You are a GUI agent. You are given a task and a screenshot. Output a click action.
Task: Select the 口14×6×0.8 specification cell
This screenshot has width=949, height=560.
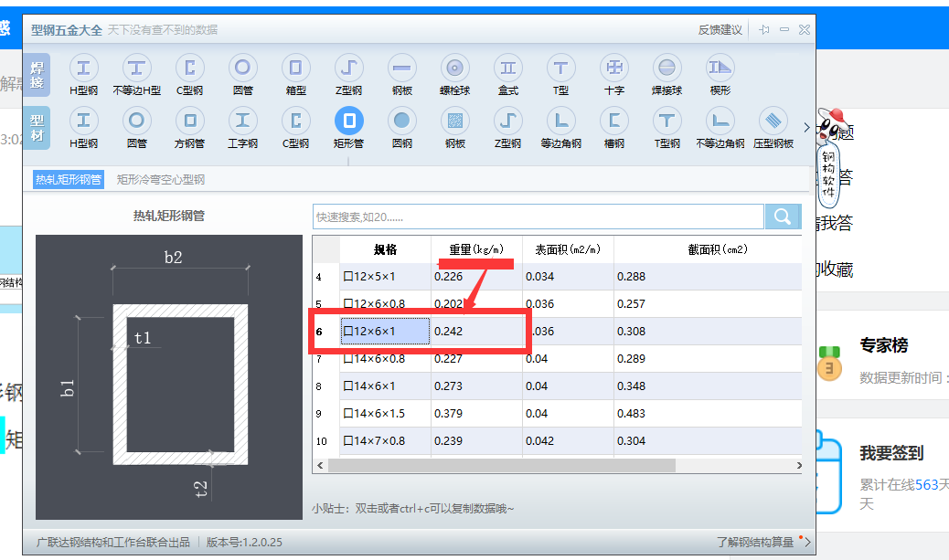click(x=385, y=359)
